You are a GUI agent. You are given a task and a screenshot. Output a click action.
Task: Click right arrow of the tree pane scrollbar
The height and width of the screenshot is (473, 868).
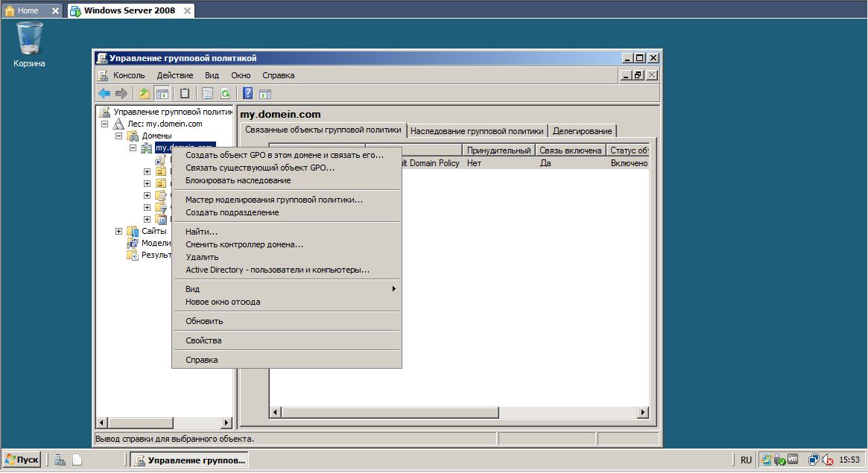point(226,422)
